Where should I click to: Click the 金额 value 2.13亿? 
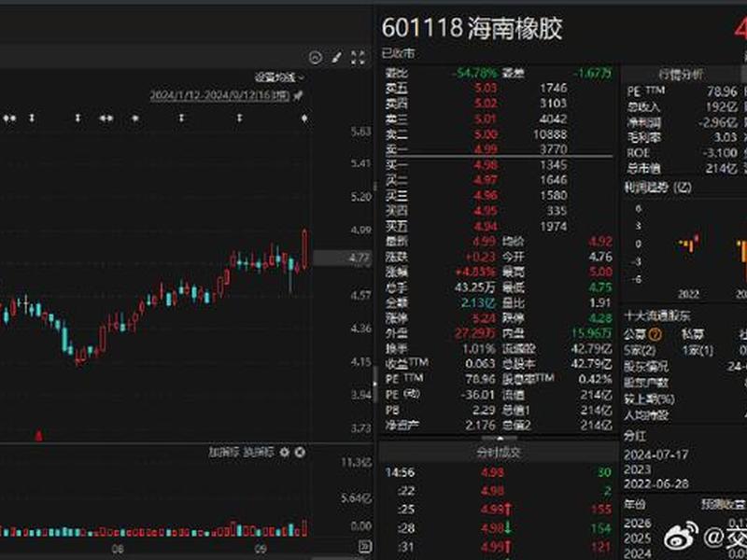click(479, 302)
